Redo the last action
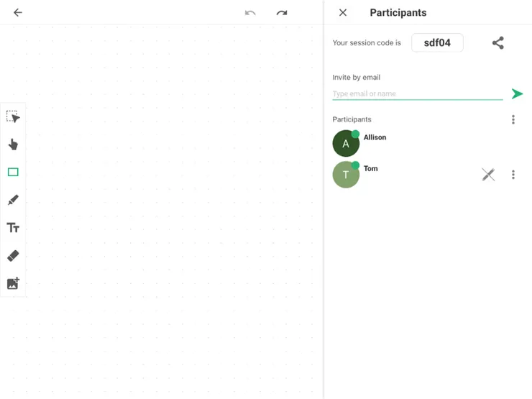The height and width of the screenshot is (399, 532). (x=282, y=13)
